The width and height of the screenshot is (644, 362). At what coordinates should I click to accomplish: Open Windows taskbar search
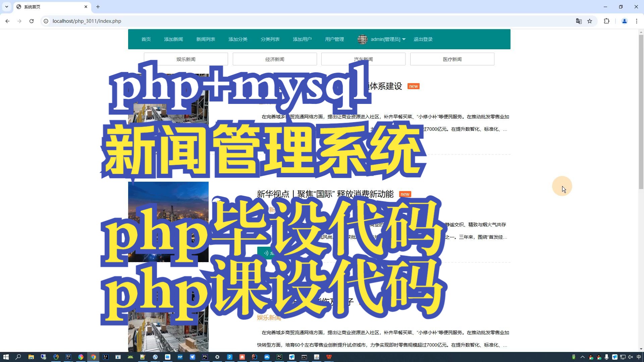(x=18, y=357)
